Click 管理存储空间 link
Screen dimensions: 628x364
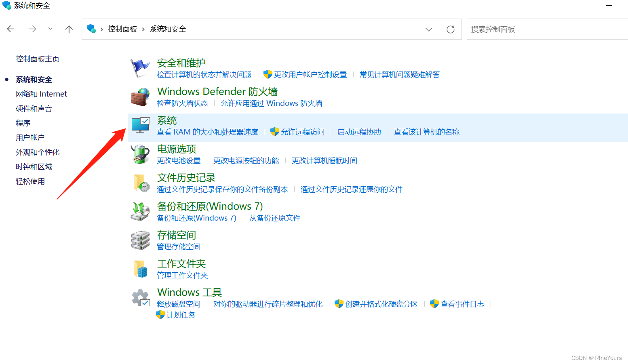coord(179,247)
